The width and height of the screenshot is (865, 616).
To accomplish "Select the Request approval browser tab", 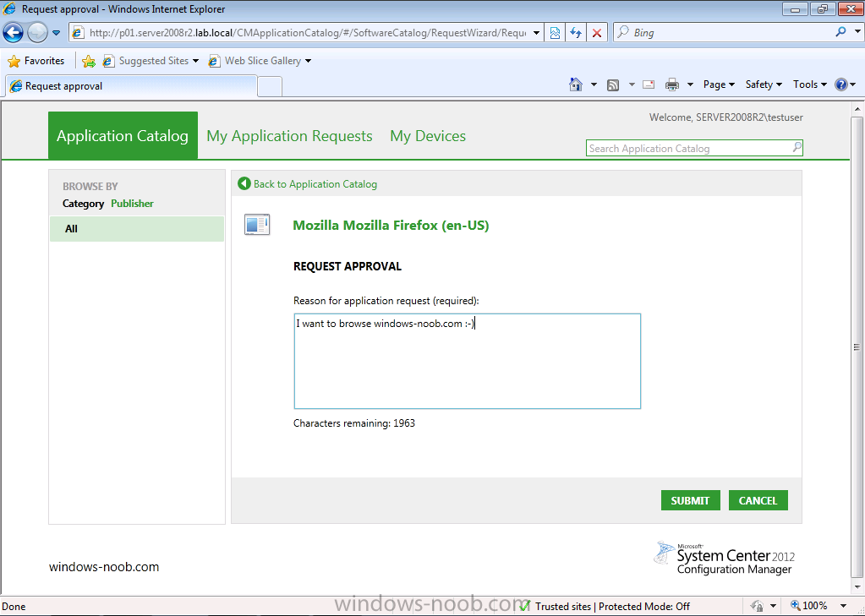I will click(131, 86).
